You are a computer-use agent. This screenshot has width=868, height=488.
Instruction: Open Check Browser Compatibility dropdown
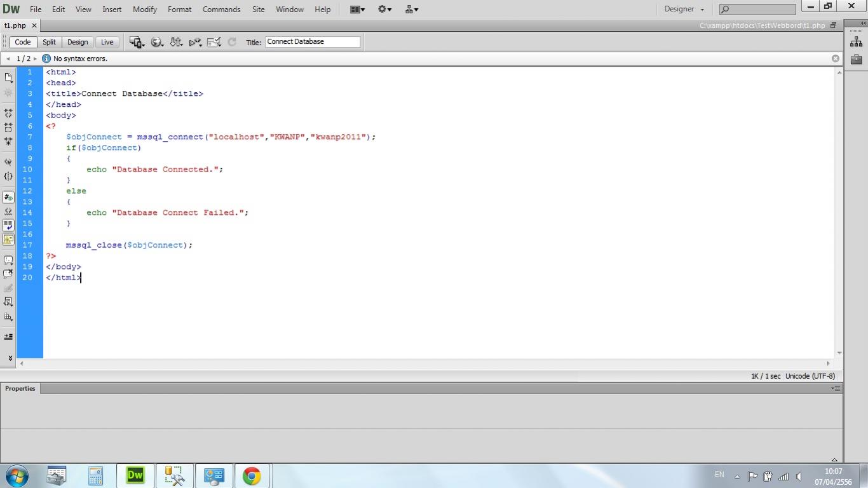pyautogui.click(x=214, y=42)
